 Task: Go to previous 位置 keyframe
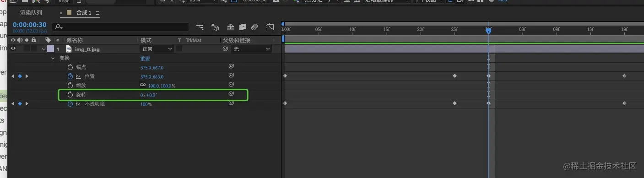pyautogui.click(x=13, y=76)
